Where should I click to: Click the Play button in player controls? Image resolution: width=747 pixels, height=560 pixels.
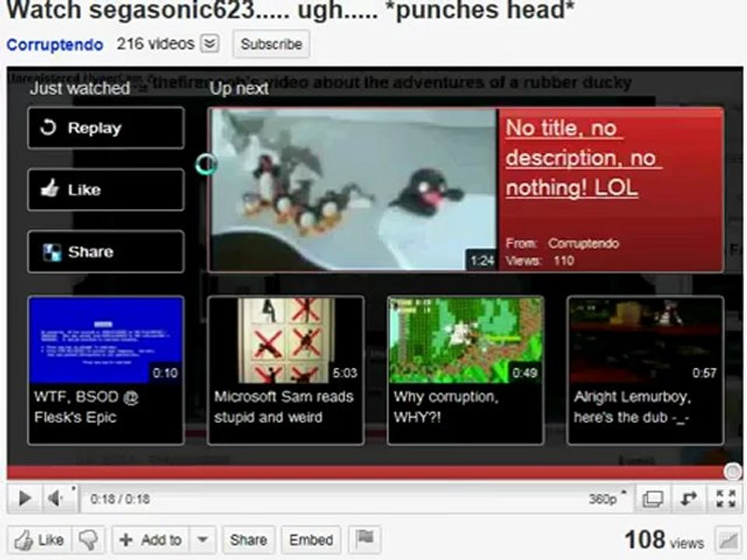24,499
